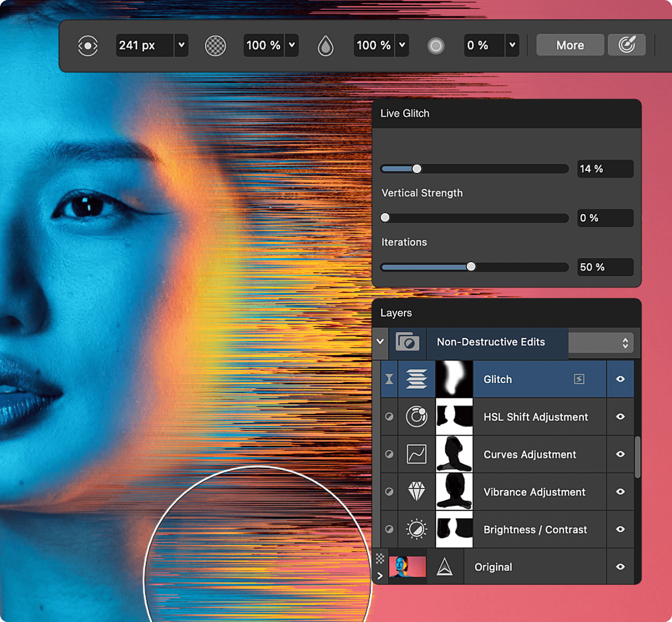The image size is (672, 622).
Task: Collapse the Non-Destructive Edits group
Action: [380, 342]
